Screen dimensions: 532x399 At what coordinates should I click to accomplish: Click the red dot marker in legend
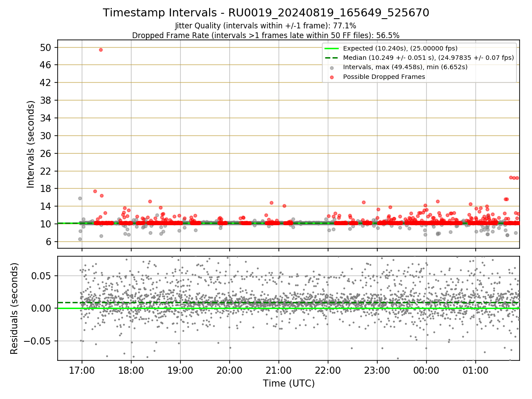(x=332, y=77)
